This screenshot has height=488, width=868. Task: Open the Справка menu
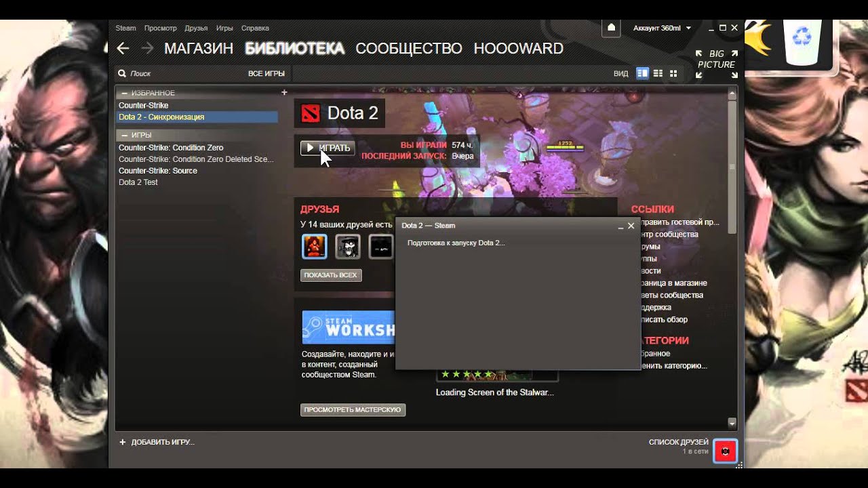pos(255,28)
